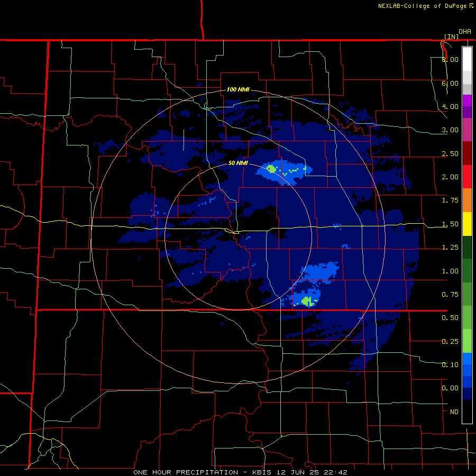Pick the yellow swatch in the legend
Viewport: 476px width, 476px height.
pos(467,224)
